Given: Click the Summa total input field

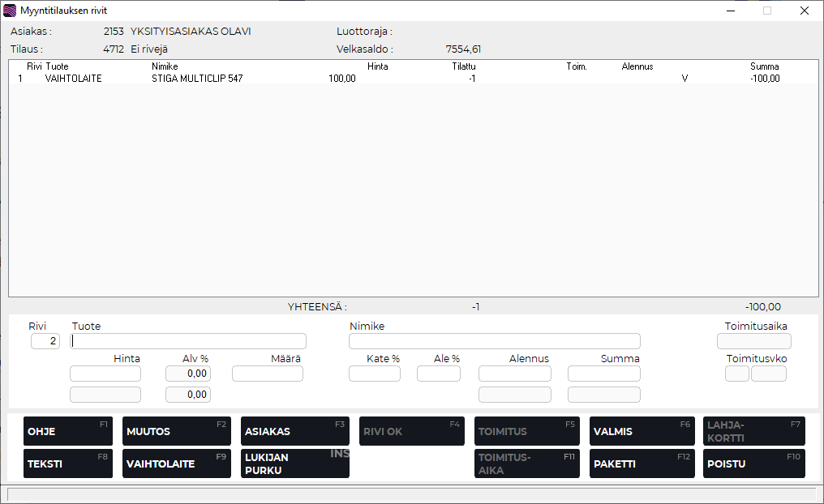Looking at the screenshot, I should pos(604,374).
